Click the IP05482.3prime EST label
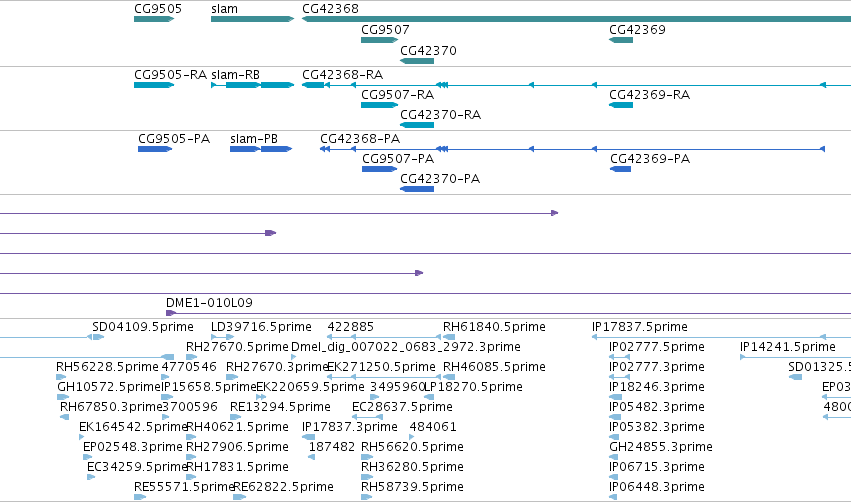This screenshot has width=851, height=502. 657,406
